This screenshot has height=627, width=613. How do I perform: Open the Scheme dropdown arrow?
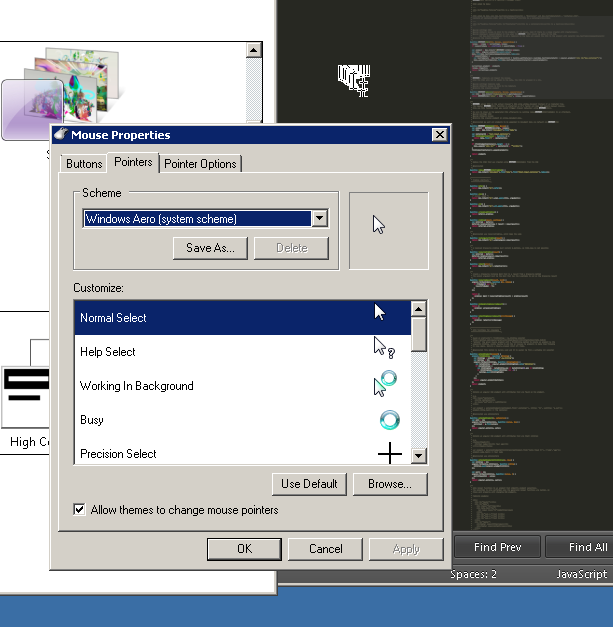coord(319,218)
